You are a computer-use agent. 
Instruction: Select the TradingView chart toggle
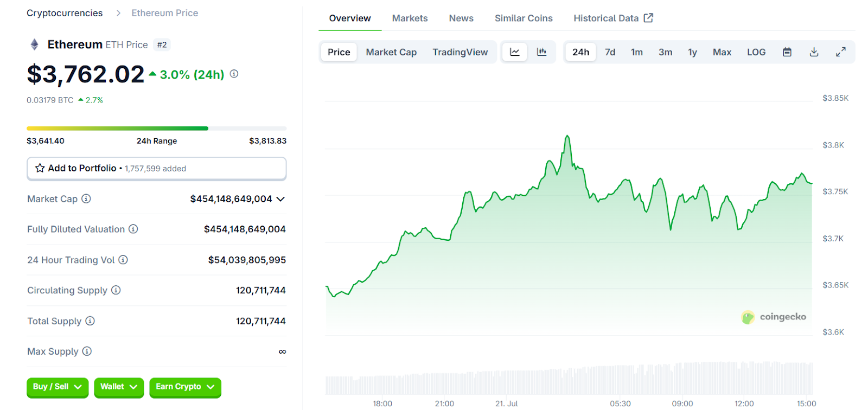tap(460, 52)
